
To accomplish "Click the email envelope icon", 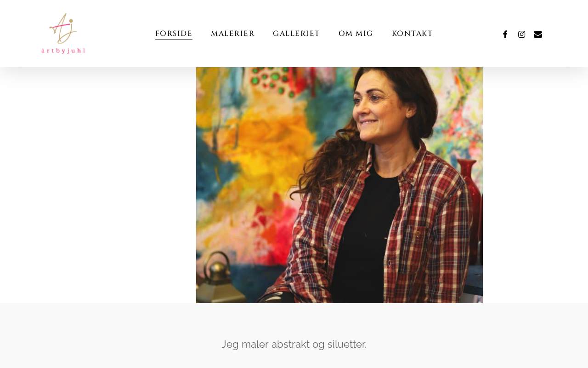I will click(538, 34).
